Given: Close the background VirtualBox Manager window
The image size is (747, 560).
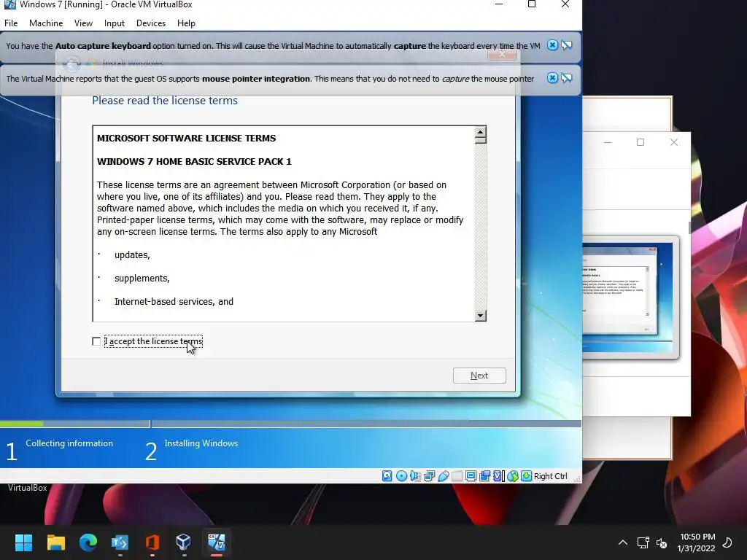Looking at the screenshot, I should [x=673, y=142].
